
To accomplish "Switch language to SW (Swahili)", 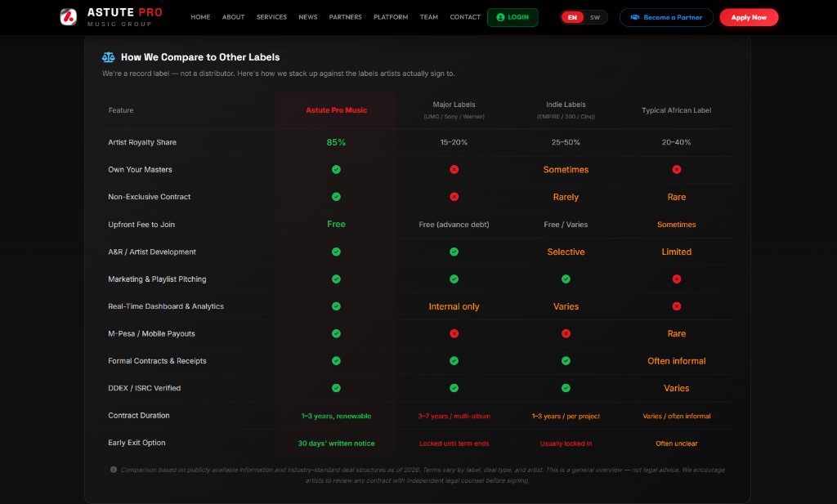I will (x=595, y=18).
